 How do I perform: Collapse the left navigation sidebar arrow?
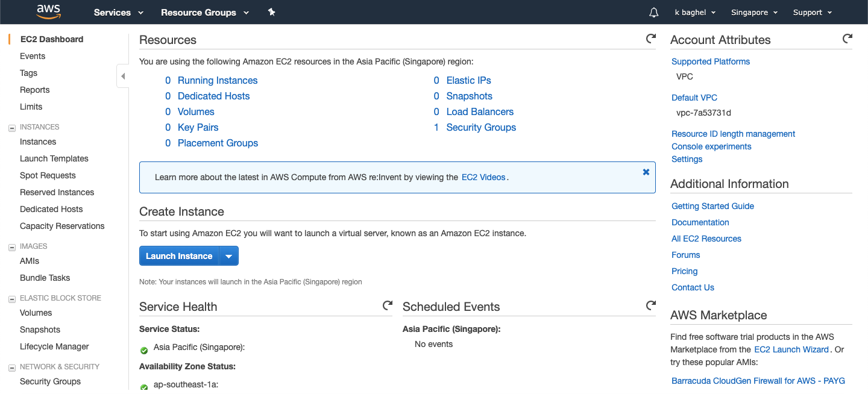click(123, 76)
